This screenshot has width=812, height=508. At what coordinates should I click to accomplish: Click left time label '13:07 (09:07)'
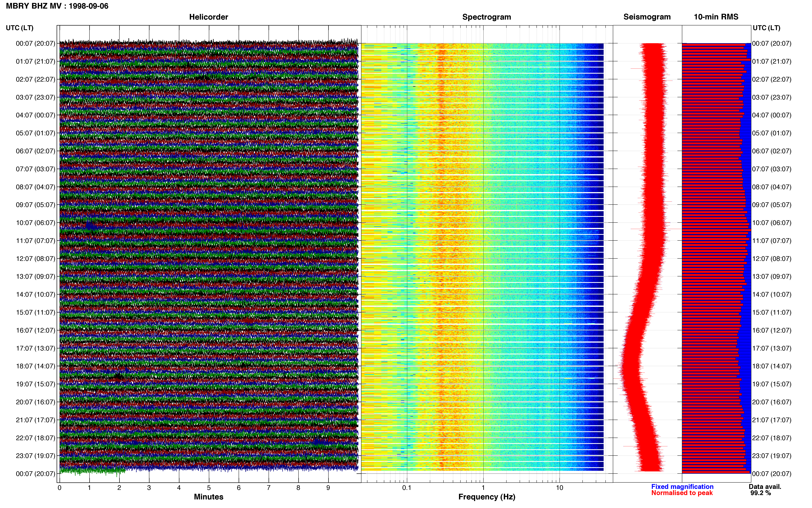(x=35, y=277)
